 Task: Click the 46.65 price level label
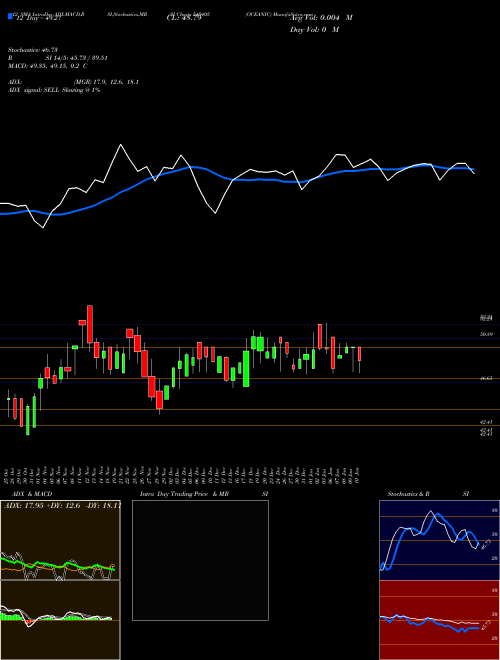click(x=486, y=378)
